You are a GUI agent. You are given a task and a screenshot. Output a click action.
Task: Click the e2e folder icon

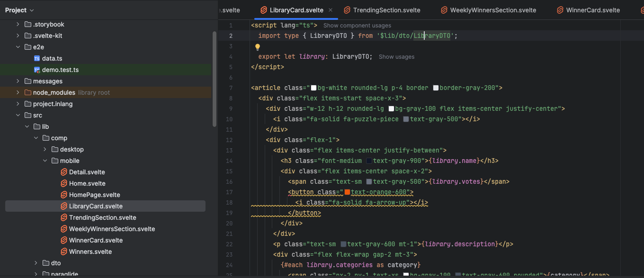[28, 47]
